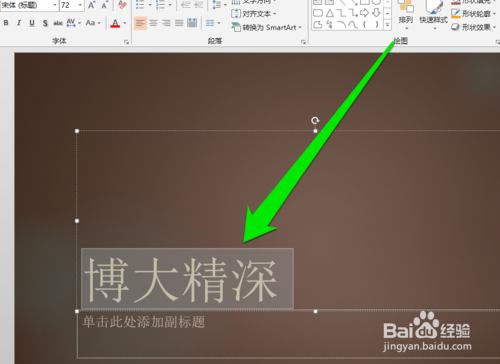Open change case Aa dropdown
The image size is (500, 364).
(x=93, y=23)
